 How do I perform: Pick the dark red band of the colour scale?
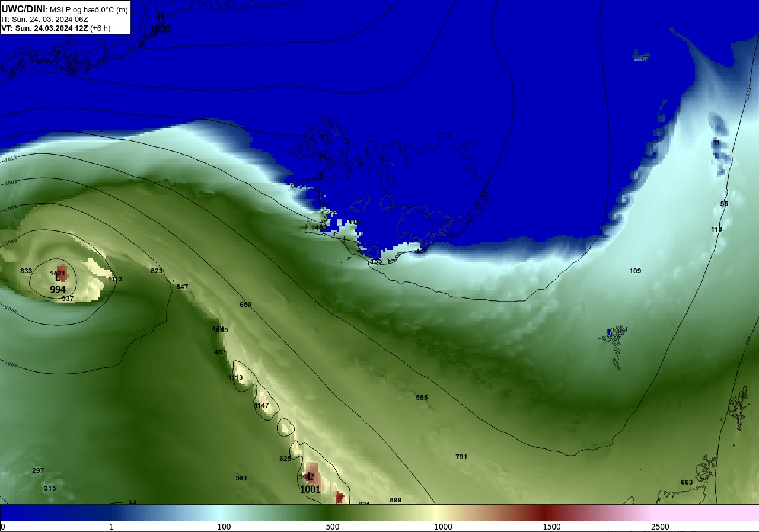click(546, 513)
